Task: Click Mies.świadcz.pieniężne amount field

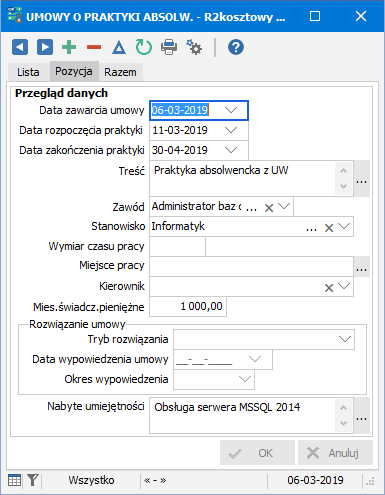Action: tap(188, 306)
